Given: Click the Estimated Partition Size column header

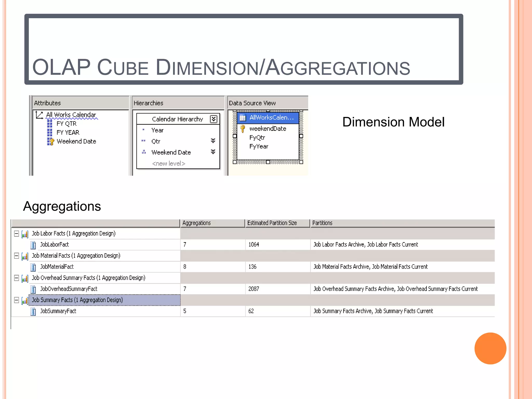Looking at the screenshot, I should coord(278,223).
